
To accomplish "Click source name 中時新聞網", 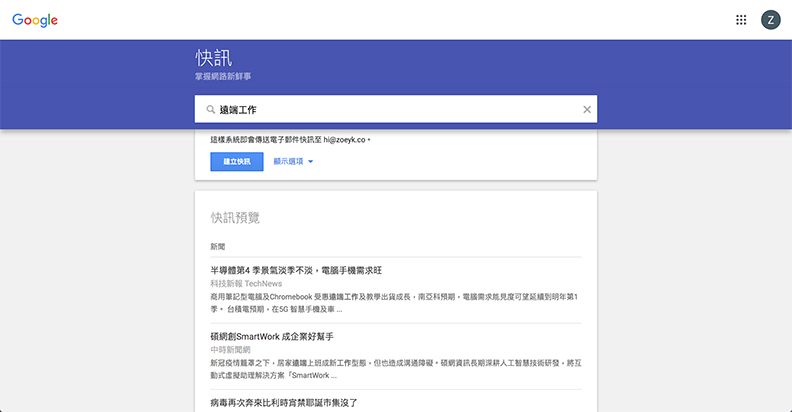I will click(x=231, y=351).
